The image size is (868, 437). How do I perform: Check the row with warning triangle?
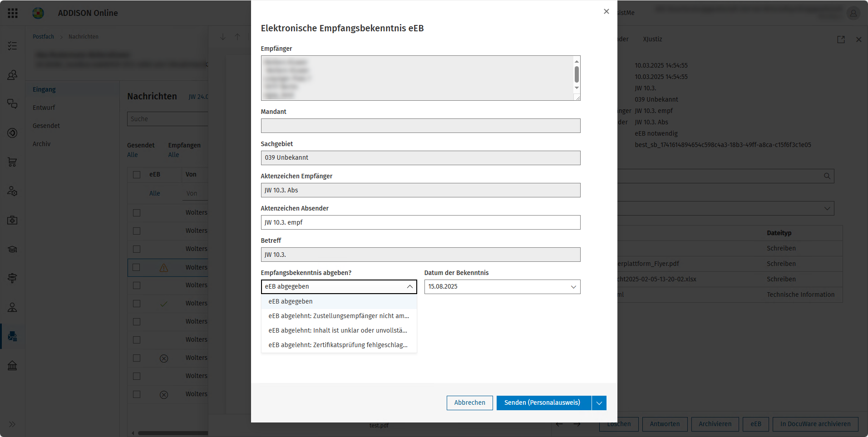[136, 267]
